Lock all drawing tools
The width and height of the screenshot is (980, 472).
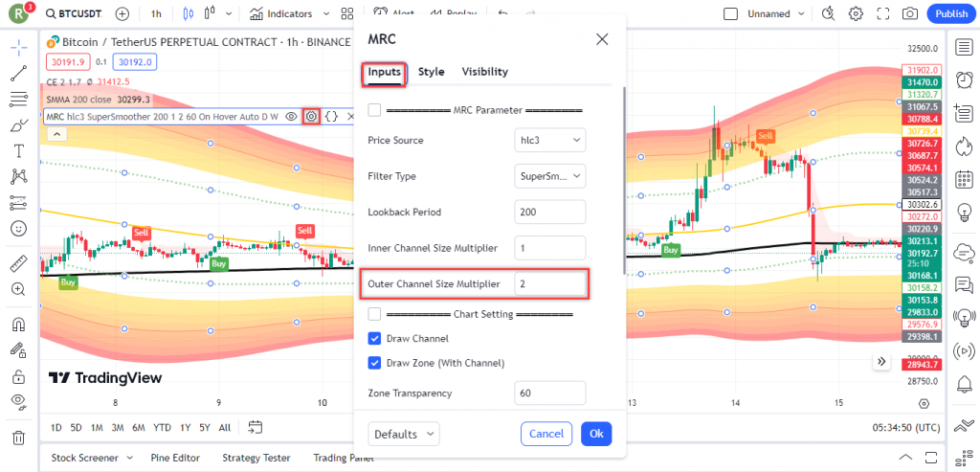click(19, 376)
